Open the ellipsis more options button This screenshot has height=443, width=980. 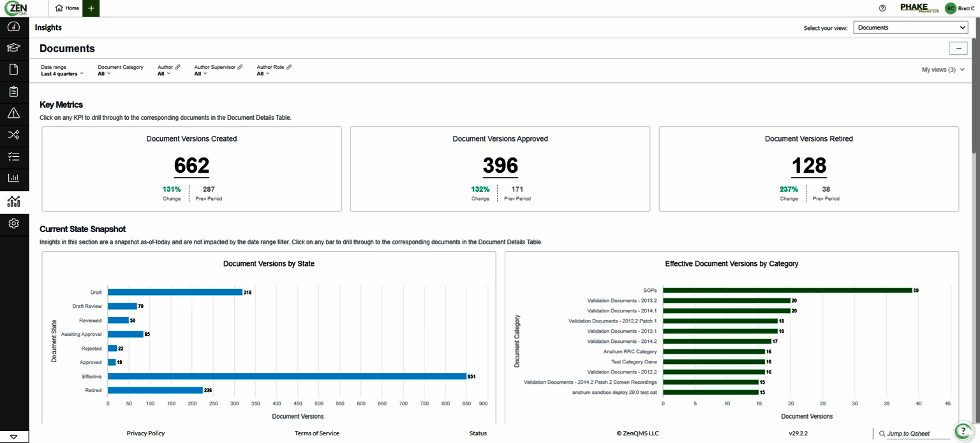point(958,48)
